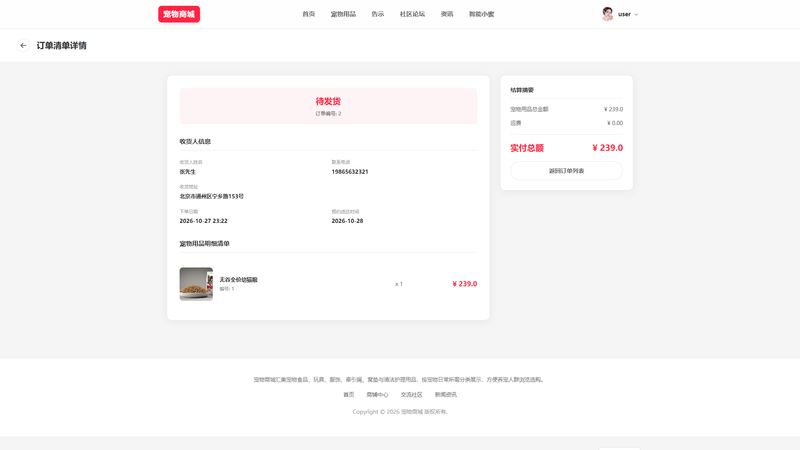
Task: Click the username text user
Action: (x=624, y=14)
